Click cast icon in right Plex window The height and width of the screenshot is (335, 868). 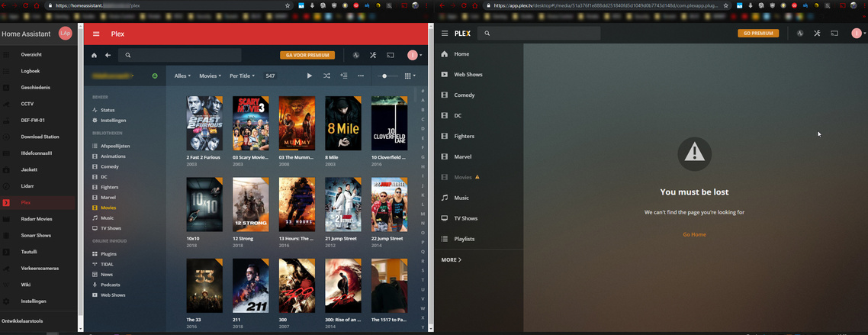pos(834,34)
